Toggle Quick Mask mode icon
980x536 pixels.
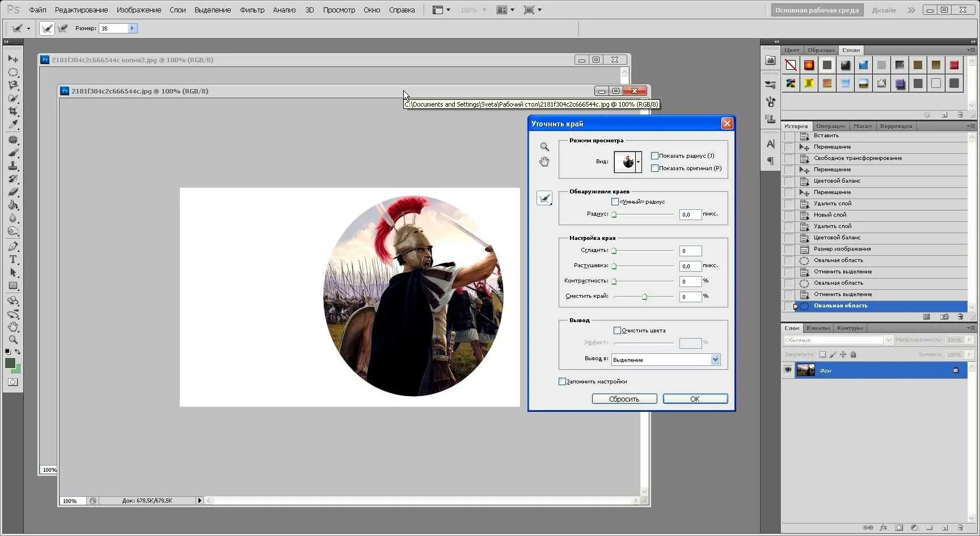pyautogui.click(x=12, y=382)
